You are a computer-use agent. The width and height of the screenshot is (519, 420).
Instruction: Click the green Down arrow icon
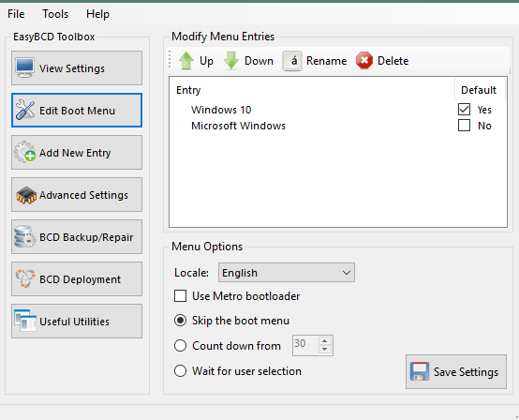coord(231,61)
